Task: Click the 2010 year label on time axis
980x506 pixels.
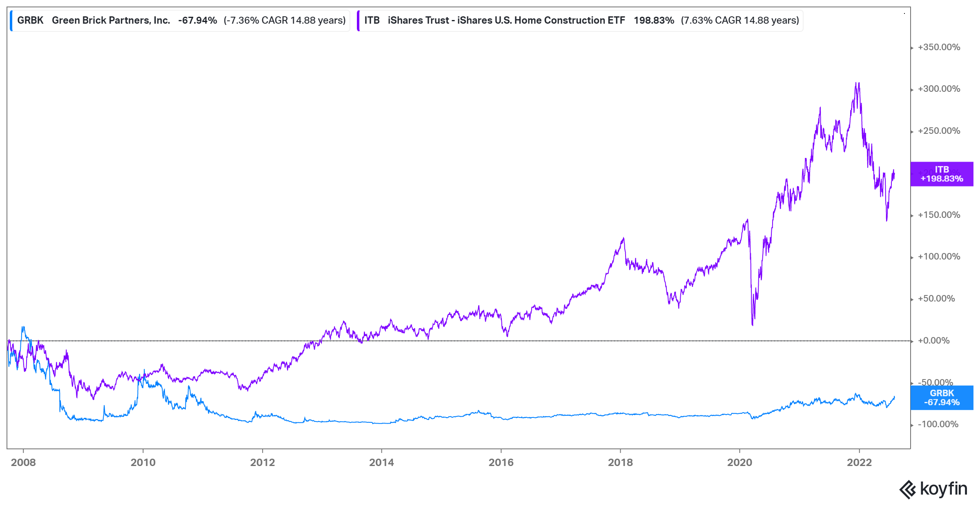Action: [143, 462]
